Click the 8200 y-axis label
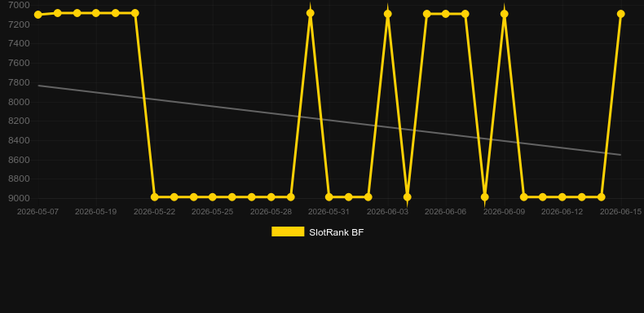This screenshot has height=313, width=644. [19, 121]
